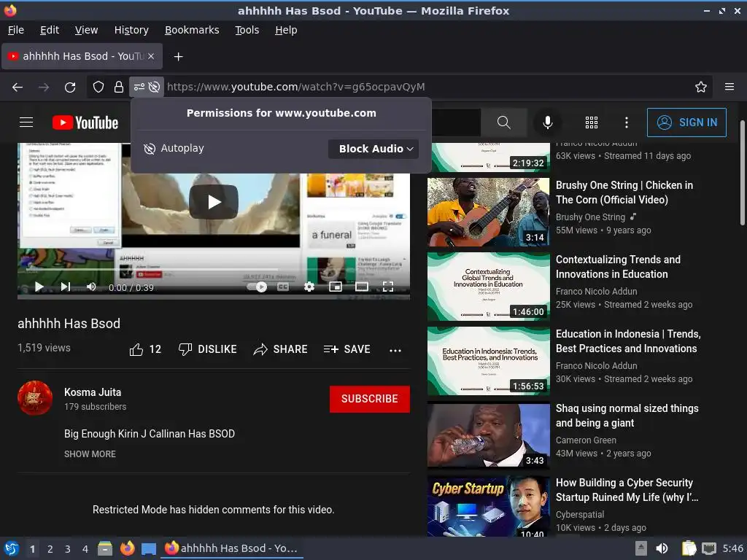Open the Bookmarks menu

point(192,30)
